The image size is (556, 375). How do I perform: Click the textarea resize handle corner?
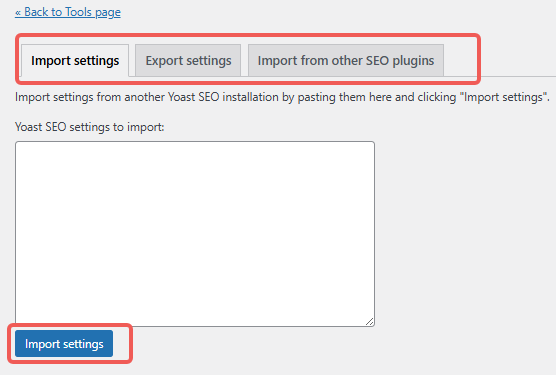369,321
